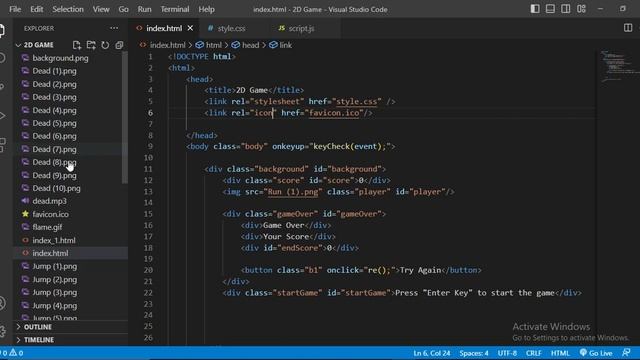The image size is (640, 360).
Task: Open errors and warnings in status bar
Action: [x=12, y=353]
